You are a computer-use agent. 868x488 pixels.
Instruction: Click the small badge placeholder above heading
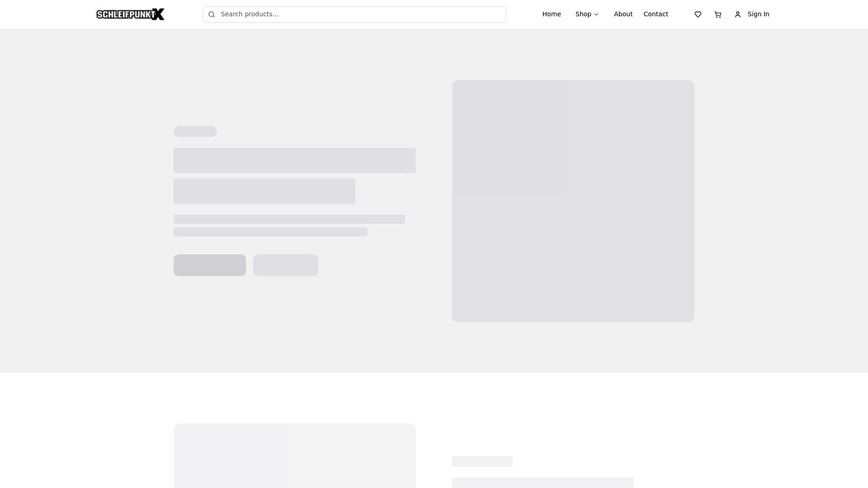click(x=195, y=131)
